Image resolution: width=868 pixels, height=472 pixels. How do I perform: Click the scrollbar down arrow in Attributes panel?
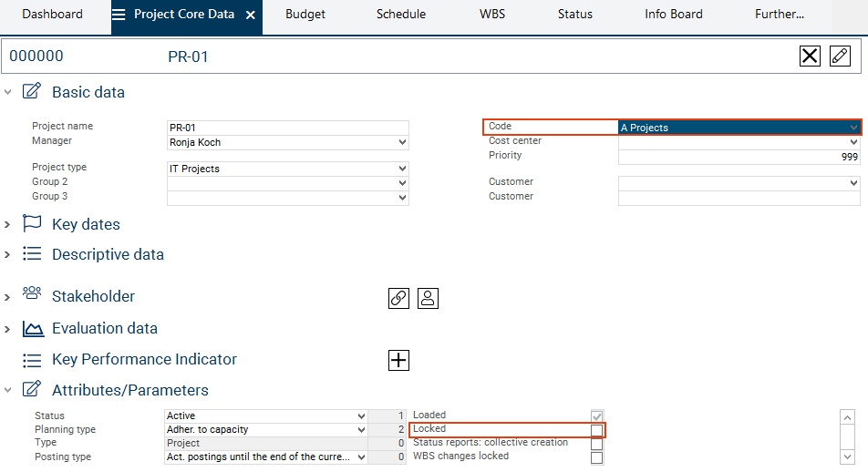pyautogui.click(x=846, y=457)
